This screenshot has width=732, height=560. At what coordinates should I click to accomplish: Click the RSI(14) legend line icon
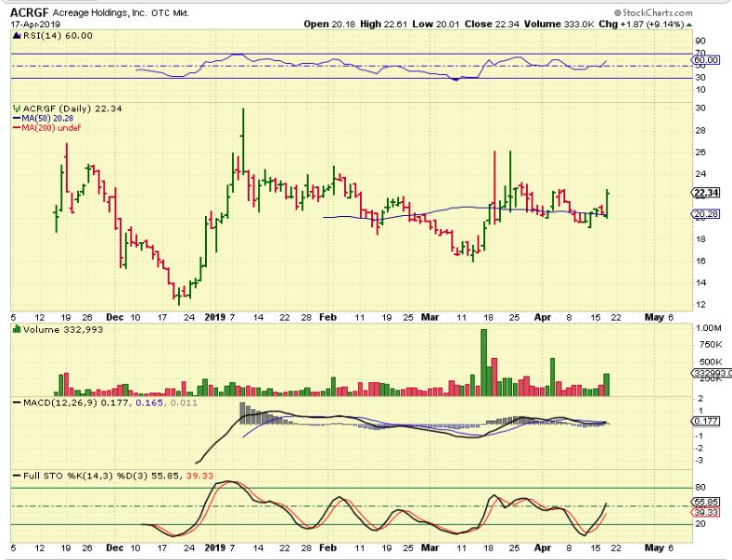tap(15, 34)
